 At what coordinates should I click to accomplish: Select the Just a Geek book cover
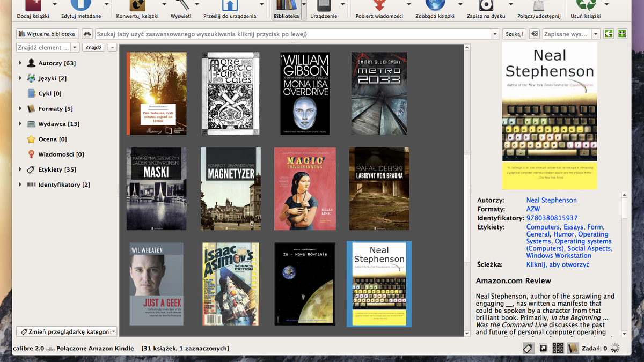pyautogui.click(x=156, y=284)
